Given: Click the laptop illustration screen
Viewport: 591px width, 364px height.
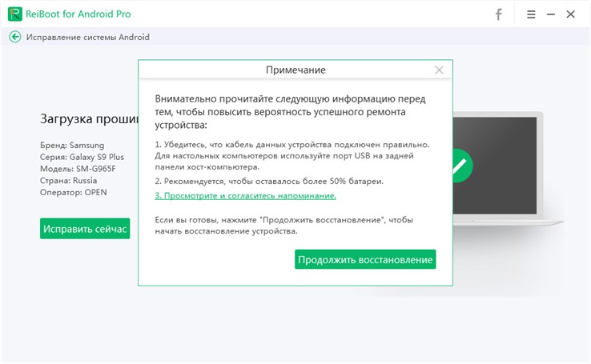Looking at the screenshot, I should click(495, 166).
